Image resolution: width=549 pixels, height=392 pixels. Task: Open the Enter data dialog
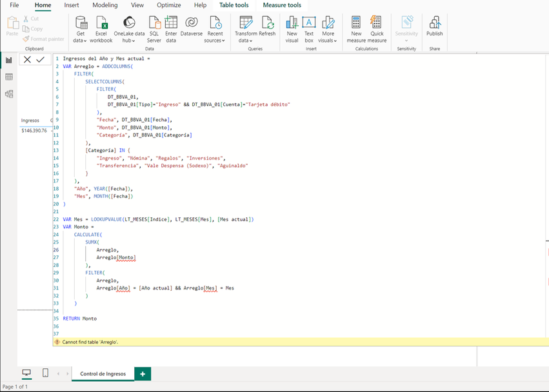171,30
